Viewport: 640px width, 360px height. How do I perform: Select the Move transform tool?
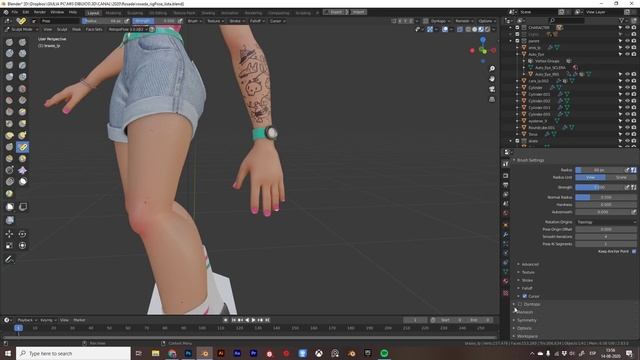(9, 234)
